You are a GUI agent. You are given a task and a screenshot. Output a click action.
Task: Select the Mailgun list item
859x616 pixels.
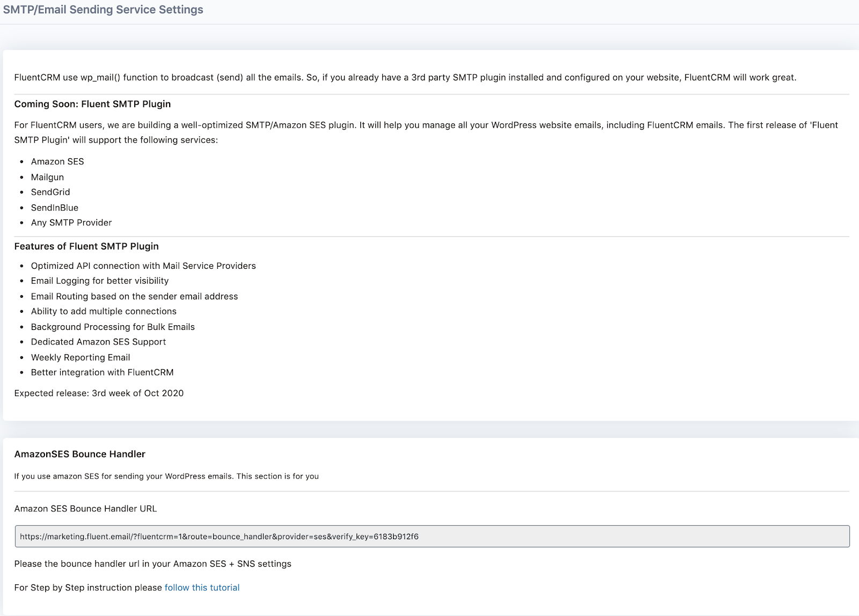[x=47, y=177]
